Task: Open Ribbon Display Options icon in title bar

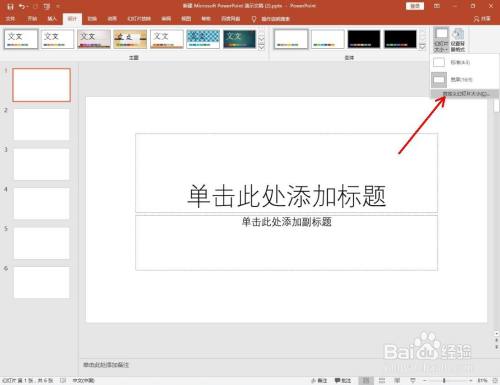Action: (x=437, y=6)
